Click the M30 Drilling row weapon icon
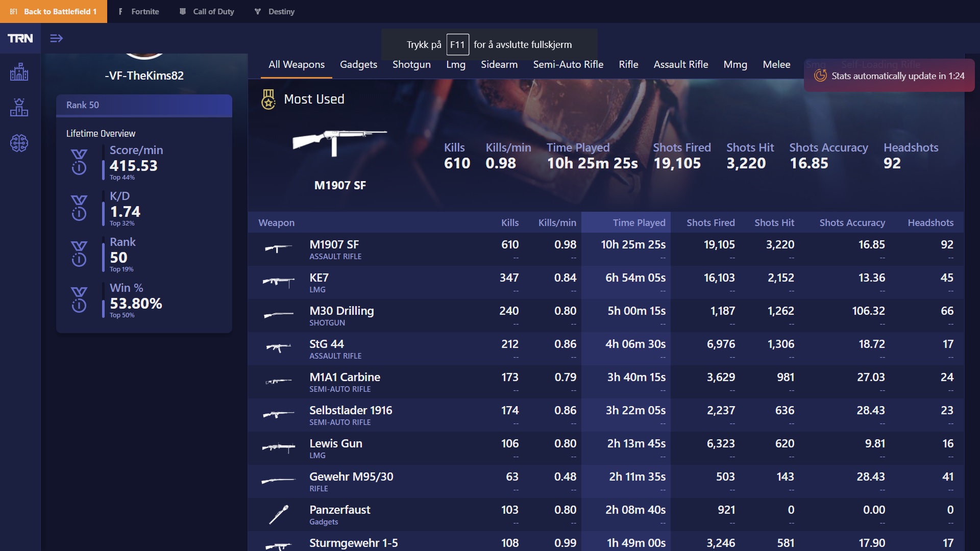The width and height of the screenshot is (980, 551). 278,315
